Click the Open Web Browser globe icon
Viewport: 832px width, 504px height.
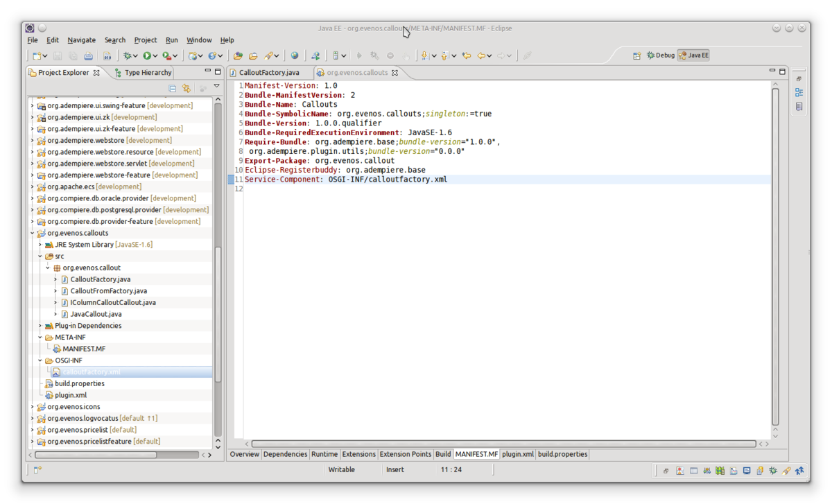[x=295, y=55]
